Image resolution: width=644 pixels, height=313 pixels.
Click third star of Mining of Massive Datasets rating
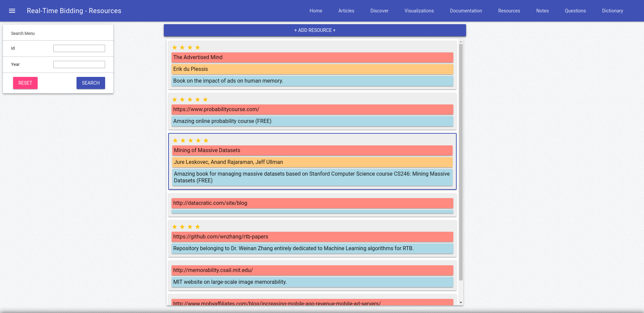191,140
